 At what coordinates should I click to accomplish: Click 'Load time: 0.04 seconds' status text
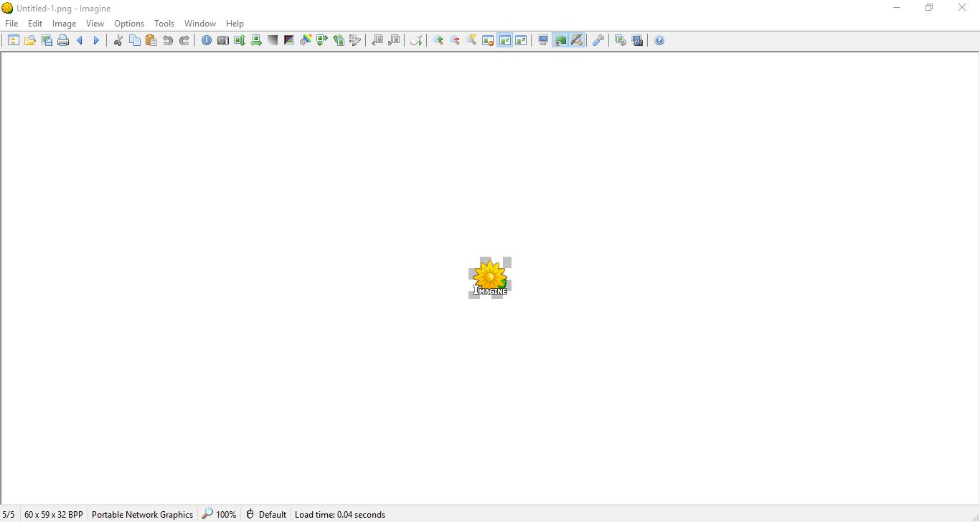pyautogui.click(x=340, y=515)
